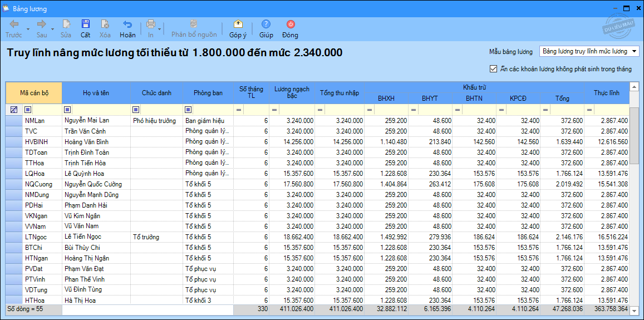Toggle Ẩn các khoản lương không phát sinh checkbox
The height and width of the screenshot is (320, 644).
(x=493, y=69)
